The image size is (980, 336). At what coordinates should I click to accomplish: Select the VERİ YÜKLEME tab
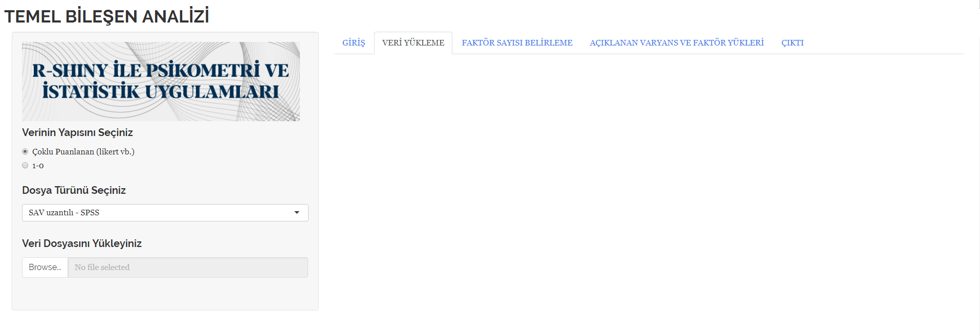413,43
